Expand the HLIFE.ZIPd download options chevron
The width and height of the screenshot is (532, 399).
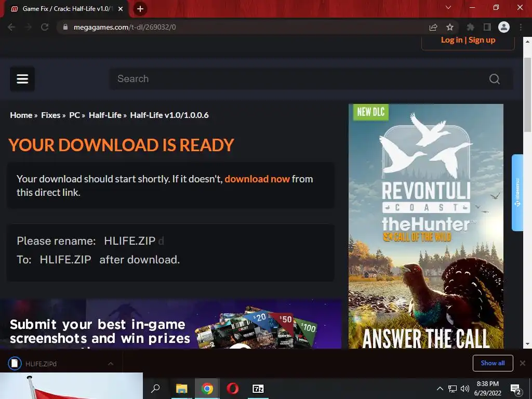[111, 364]
